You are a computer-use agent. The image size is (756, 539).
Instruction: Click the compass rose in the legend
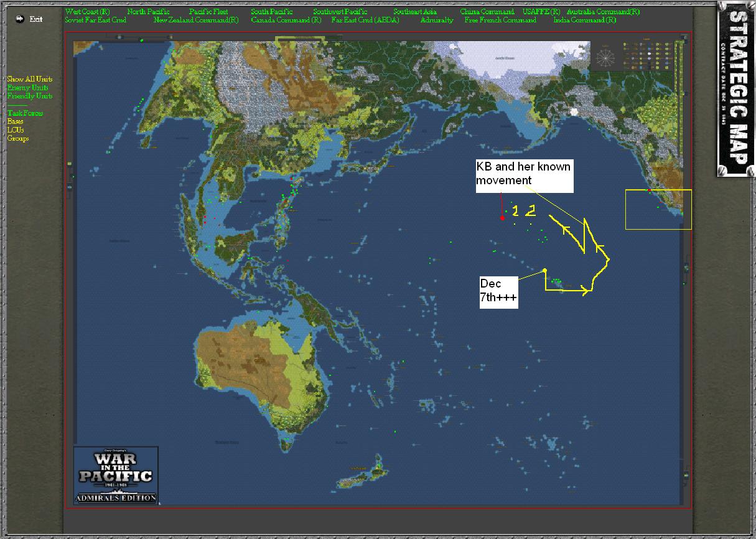(x=605, y=57)
